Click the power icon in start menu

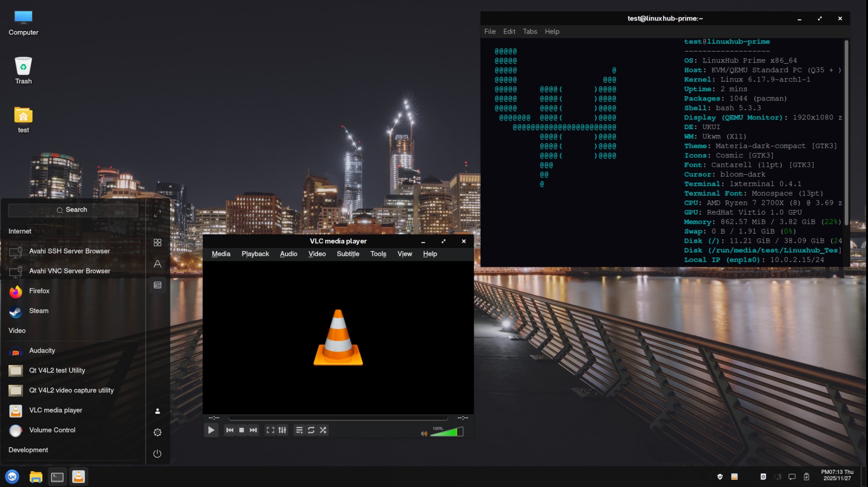[157, 453]
